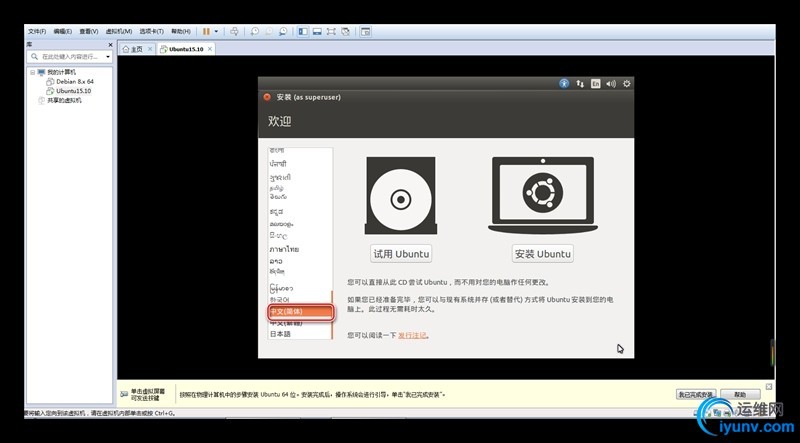Click the Unity mode toolbar icon
Screen dimensions: 800x443
pyautogui.click(x=345, y=32)
